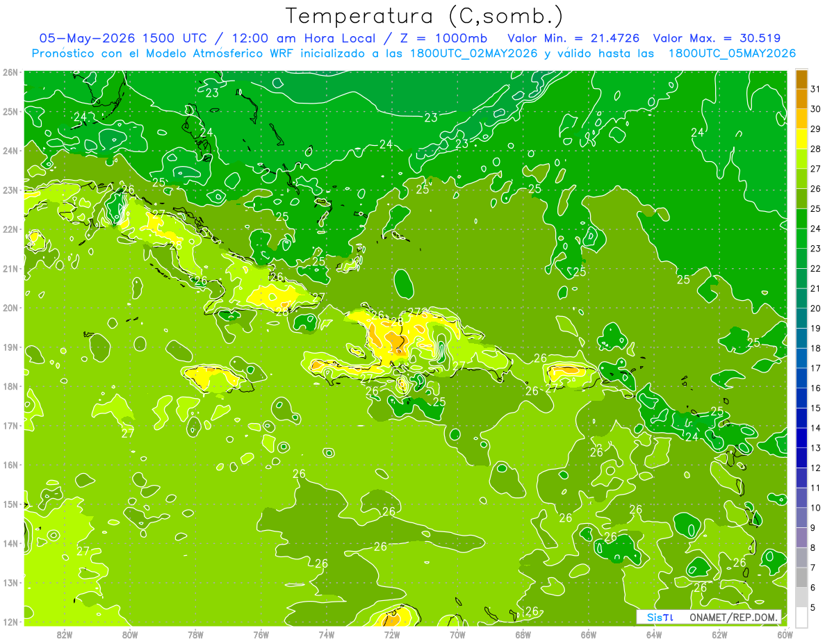Select the legend value 15 on the blue scale
This screenshot has width=834, height=644.
[x=815, y=408]
